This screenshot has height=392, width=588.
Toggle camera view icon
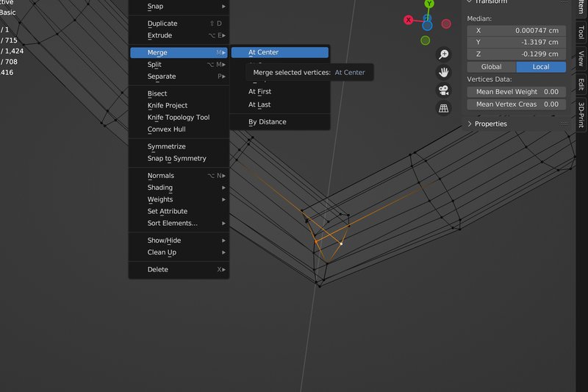click(x=444, y=90)
